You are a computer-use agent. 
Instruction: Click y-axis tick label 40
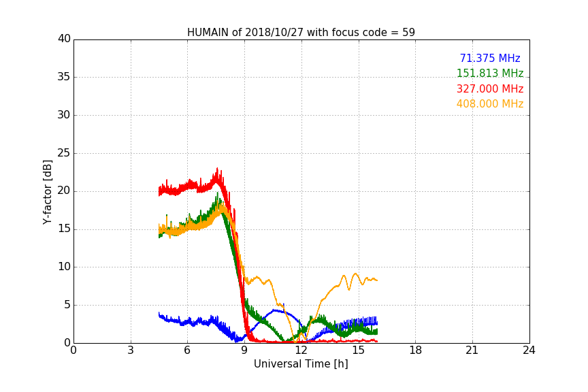click(64, 39)
